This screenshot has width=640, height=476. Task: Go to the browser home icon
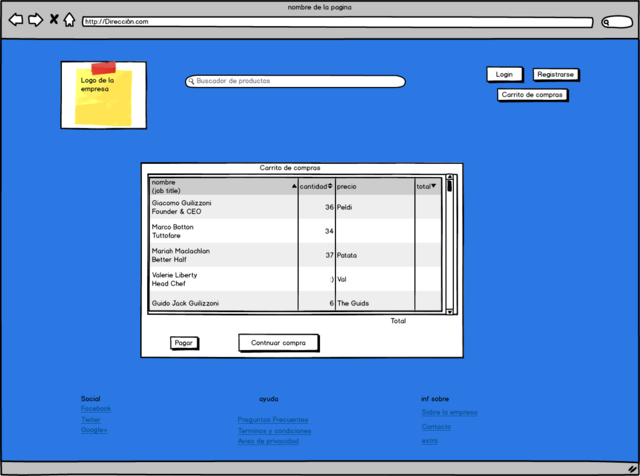(69, 20)
